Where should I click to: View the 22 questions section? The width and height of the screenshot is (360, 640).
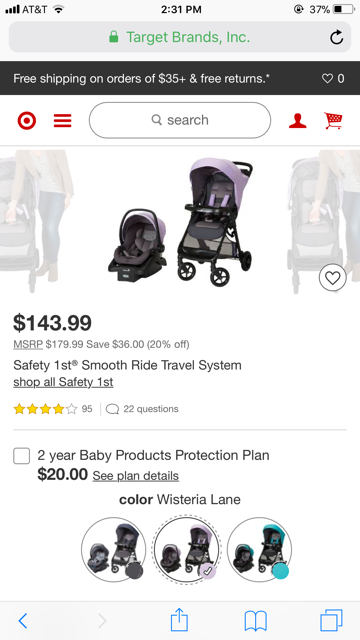(x=142, y=409)
